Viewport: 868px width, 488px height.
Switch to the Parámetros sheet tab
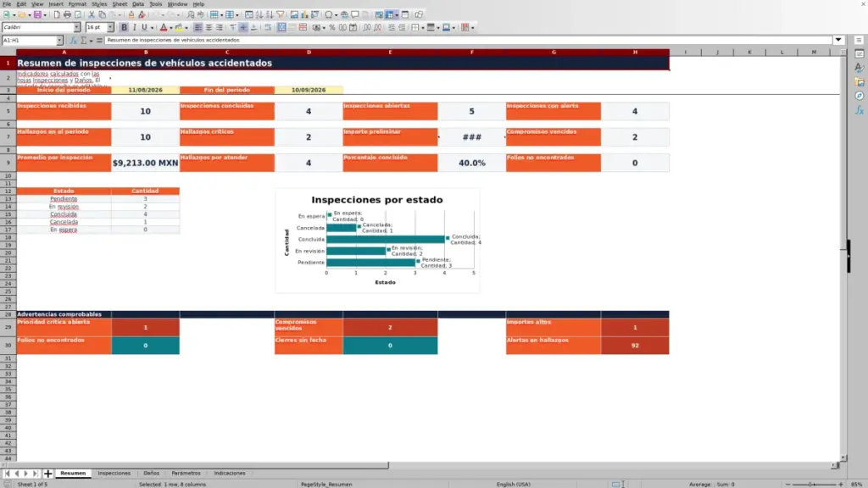point(186,473)
